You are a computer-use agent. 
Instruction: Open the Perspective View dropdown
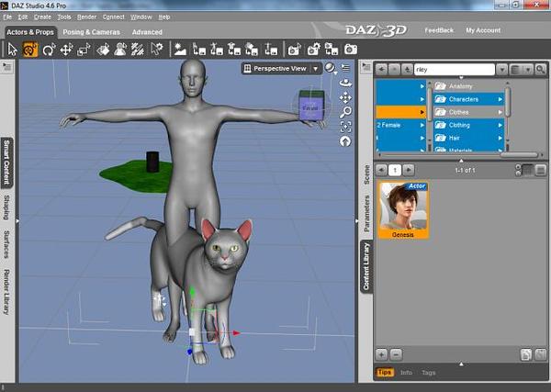(x=281, y=69)
